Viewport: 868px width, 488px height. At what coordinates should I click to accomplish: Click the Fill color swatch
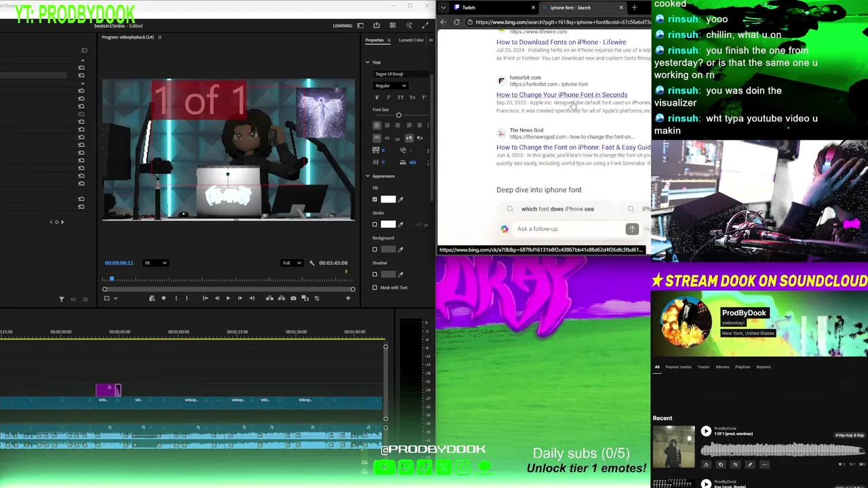(x=388, y=199)
